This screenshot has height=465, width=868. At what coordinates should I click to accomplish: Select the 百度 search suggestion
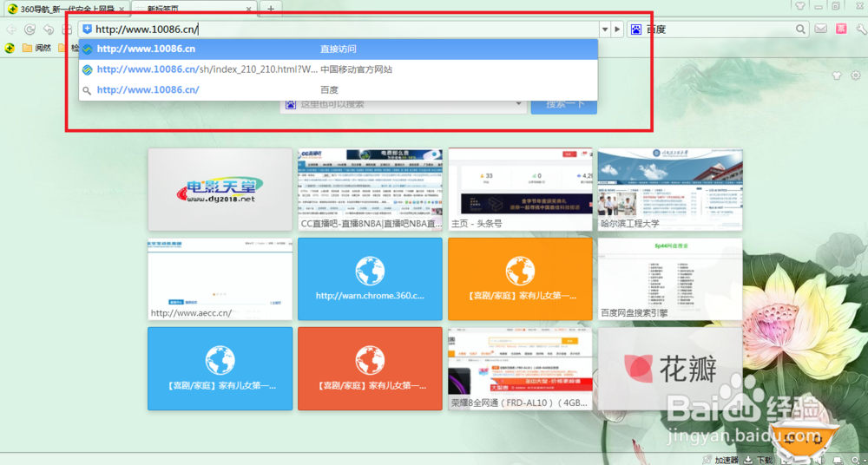[x=339, y=90]
